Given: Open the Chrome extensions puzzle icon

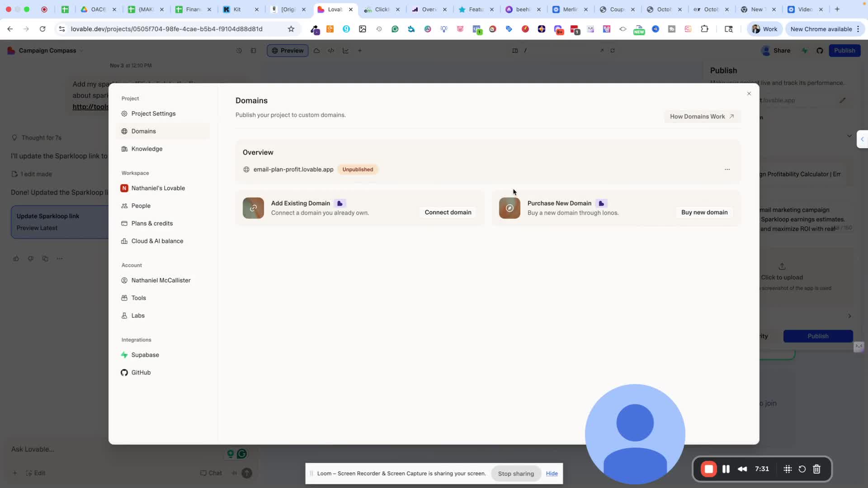Looking at the screenshot, I should pyautogui.click(x=704, y=29).
